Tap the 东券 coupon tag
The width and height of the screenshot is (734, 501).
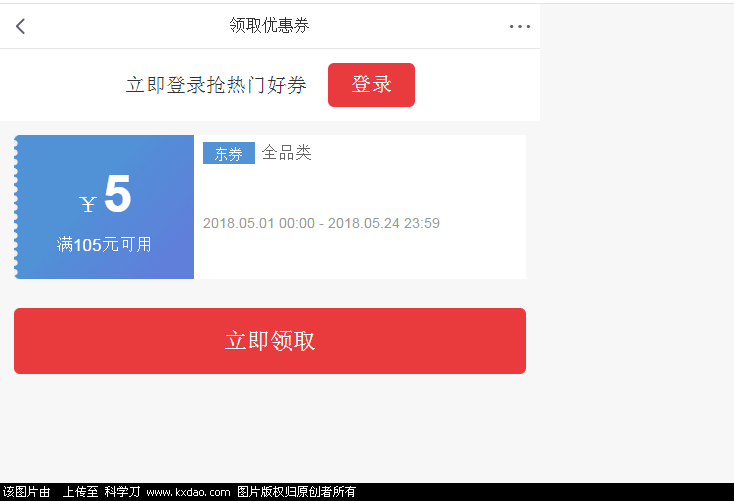coord(229,153)
